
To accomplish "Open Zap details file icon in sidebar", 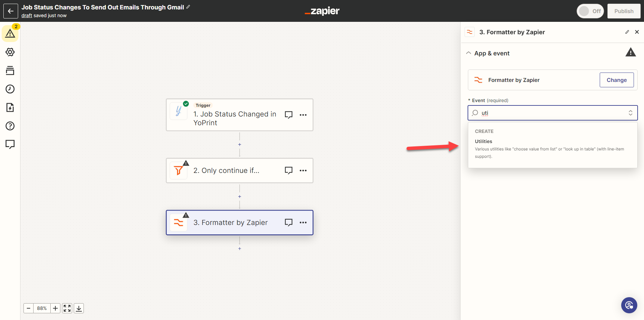I will coord(10,107).
